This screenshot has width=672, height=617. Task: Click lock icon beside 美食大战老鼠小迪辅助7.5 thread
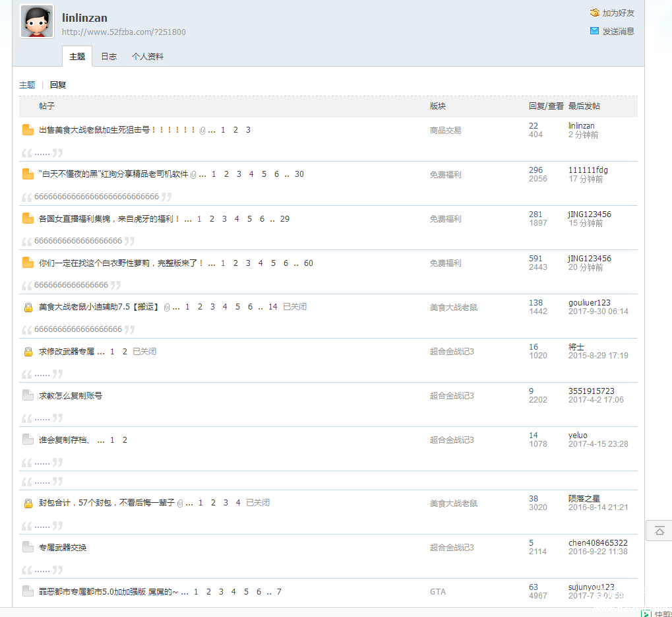tap(28, 308)
